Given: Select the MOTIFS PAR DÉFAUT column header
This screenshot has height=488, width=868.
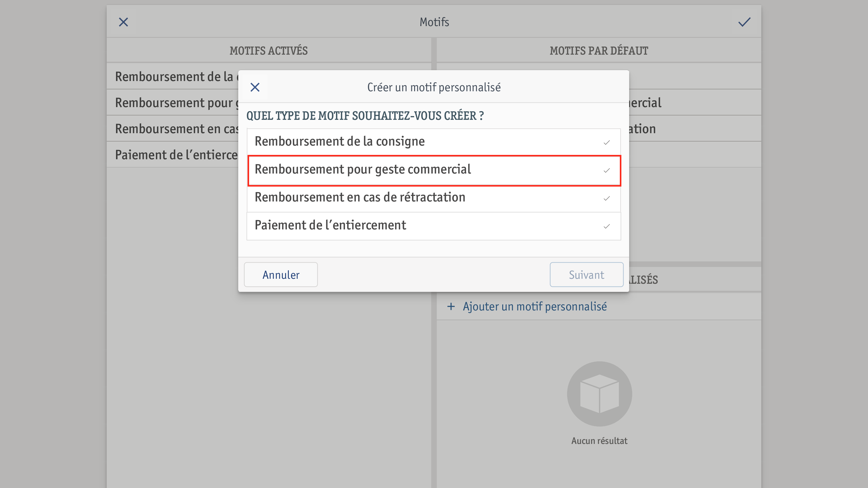Looking at the screenshot, I should [599, 51].
